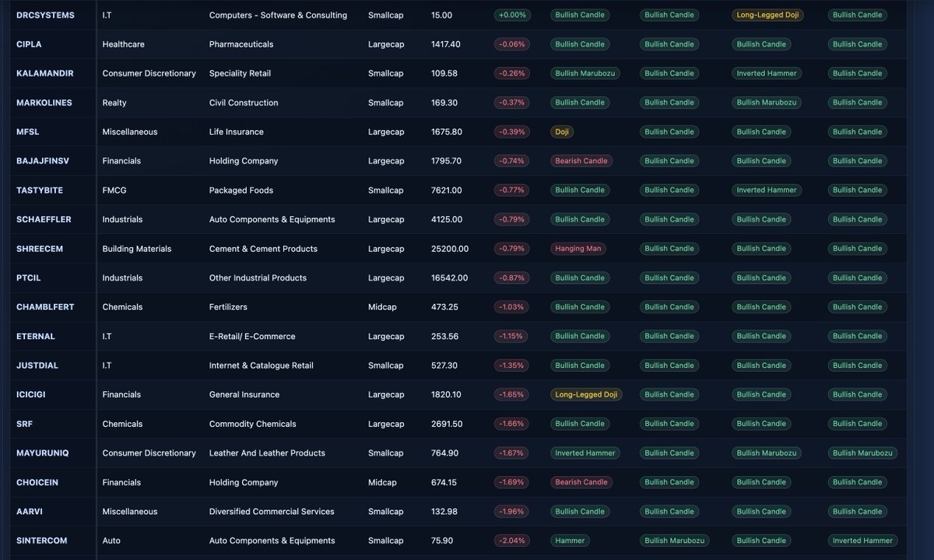This screenshot has width=934, height=560.
Task: Click the Long-Legged Doji badge for DRCSYSTEMS
Action: coord(767,15)
